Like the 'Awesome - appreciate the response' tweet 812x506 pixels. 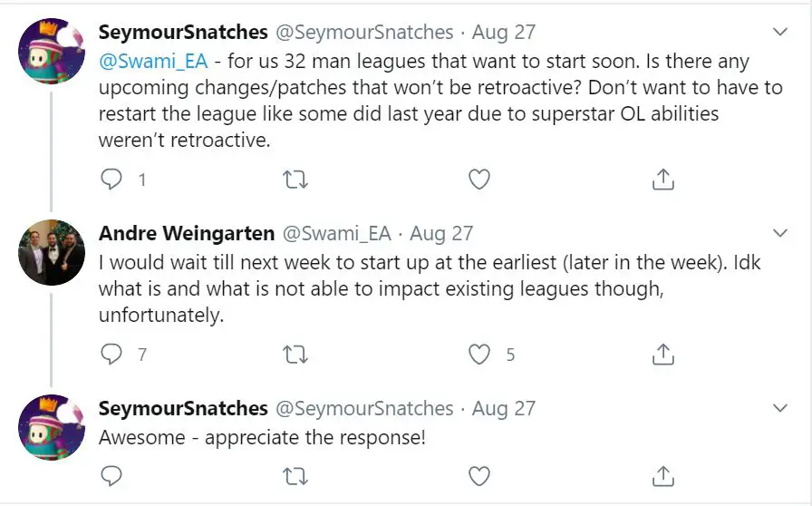pyautogui.click(x=479, y=476)
